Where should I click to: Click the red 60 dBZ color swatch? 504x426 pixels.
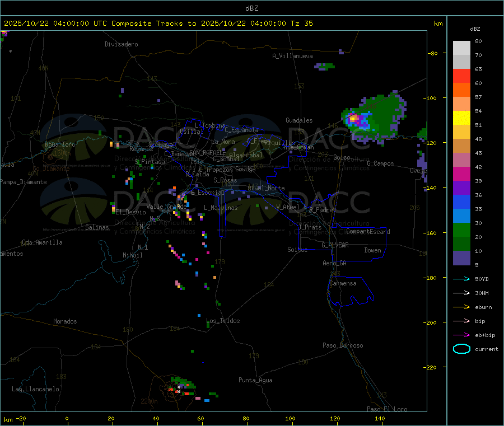coord(461,76)
